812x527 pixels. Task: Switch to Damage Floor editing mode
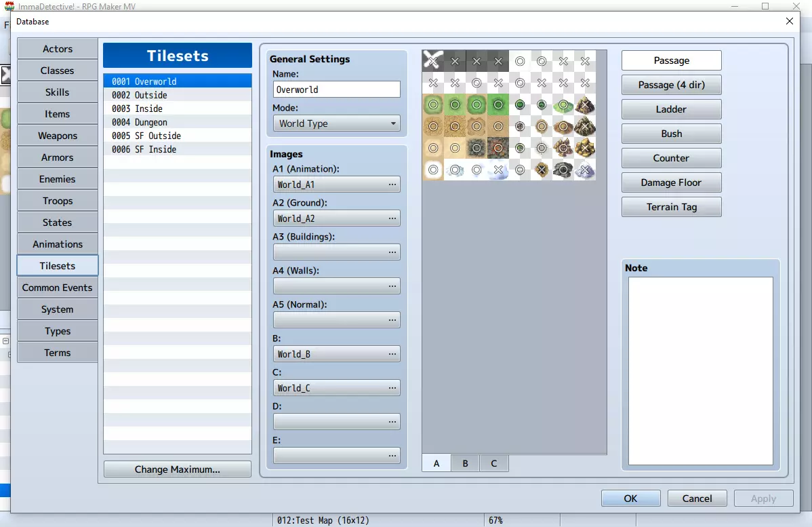671,182
